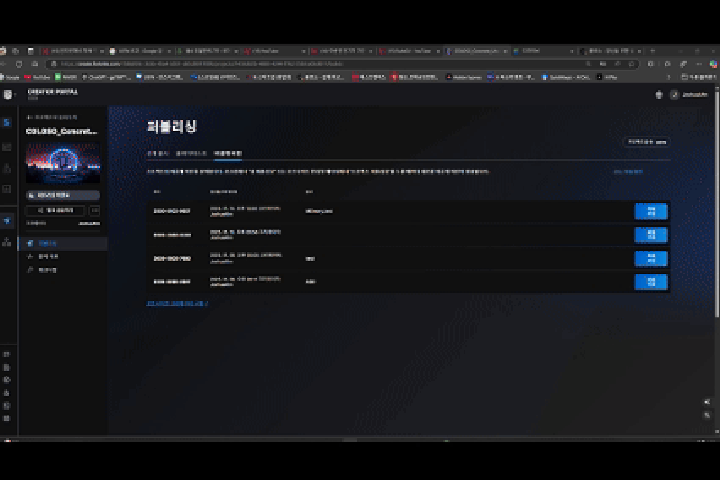The image size is (720, 480).
Task: Click the blue button in the third table row
Action: 651,259
